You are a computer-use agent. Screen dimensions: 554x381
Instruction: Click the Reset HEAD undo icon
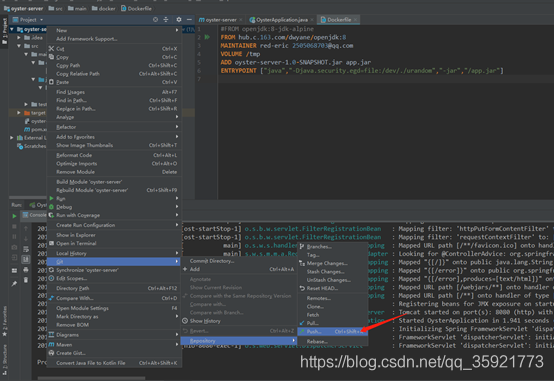click(302, 288)
